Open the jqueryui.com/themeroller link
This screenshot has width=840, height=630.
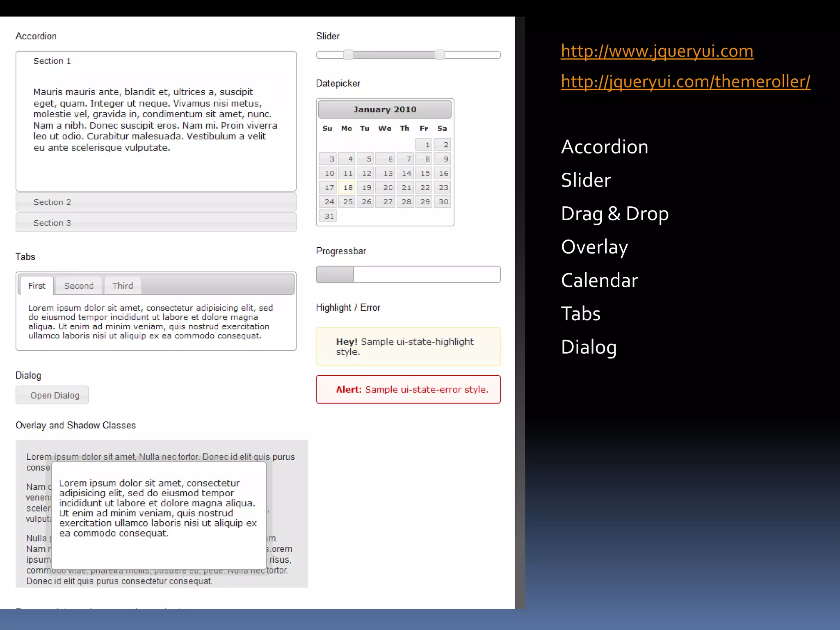pyautogui.click(x=685, y=82)
